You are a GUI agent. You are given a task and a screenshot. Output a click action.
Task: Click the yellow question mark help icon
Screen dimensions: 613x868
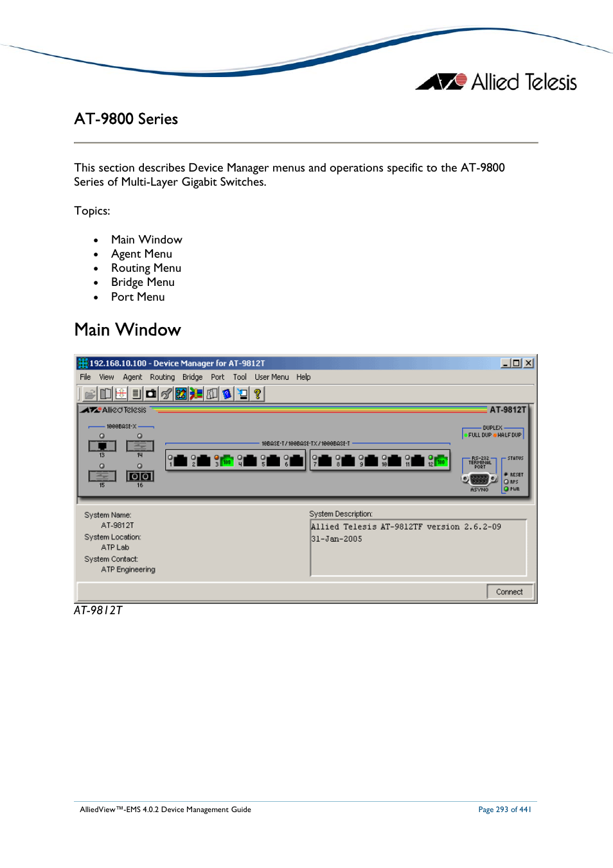tap(258, 394)
